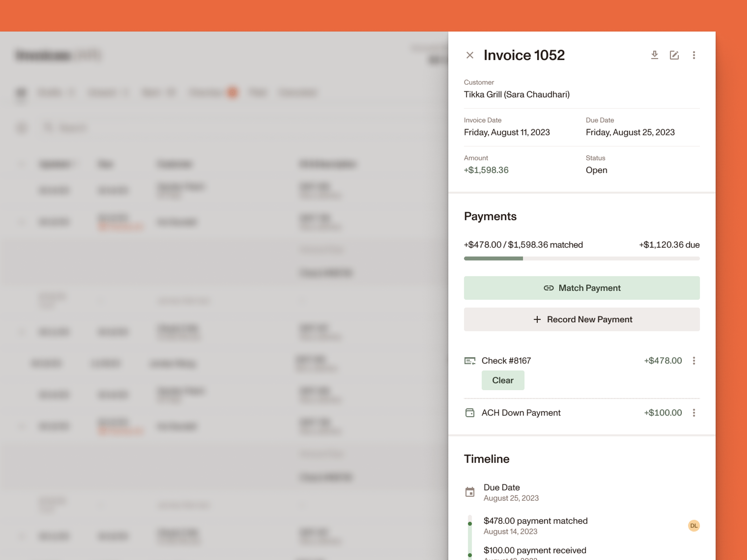The width and height of the screenshot is (747, 560).
Task: Open options menu for ACH Down Payment
Action: [x=694, y=413]
